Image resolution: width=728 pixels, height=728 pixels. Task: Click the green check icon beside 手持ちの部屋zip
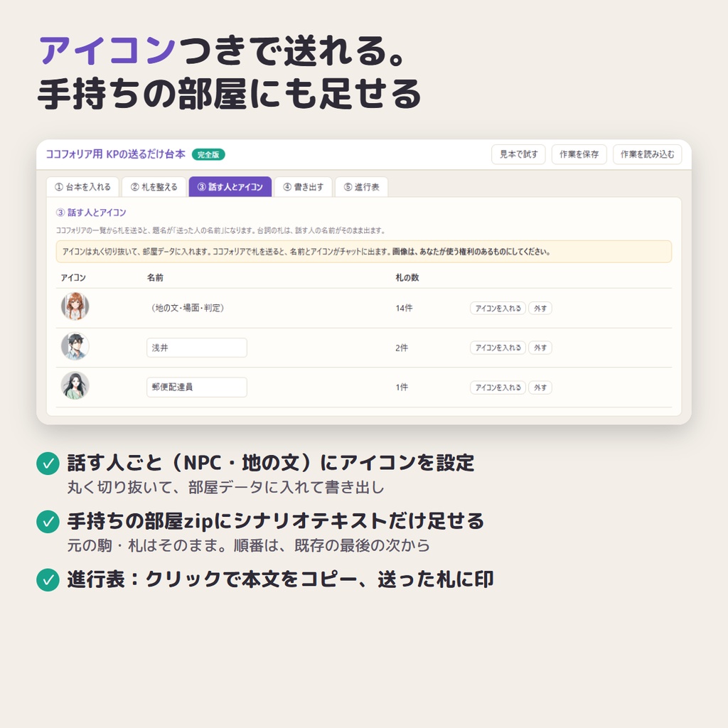tap(48, 521)
